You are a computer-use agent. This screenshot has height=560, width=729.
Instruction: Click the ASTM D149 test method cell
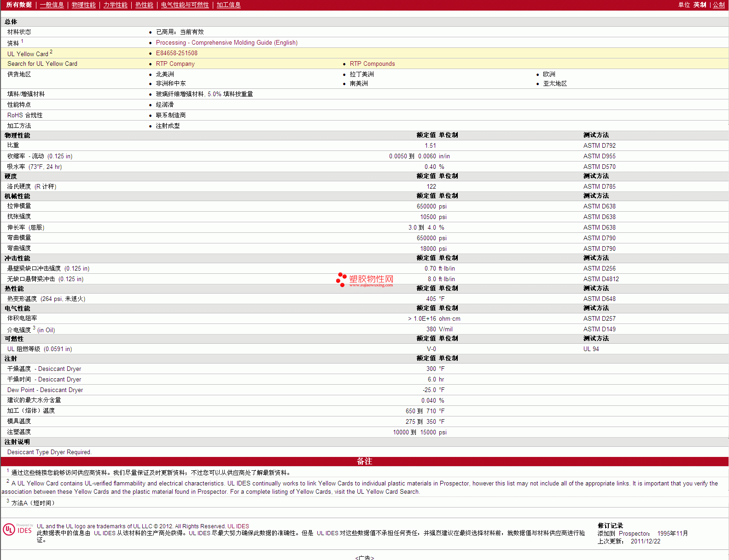600,329
